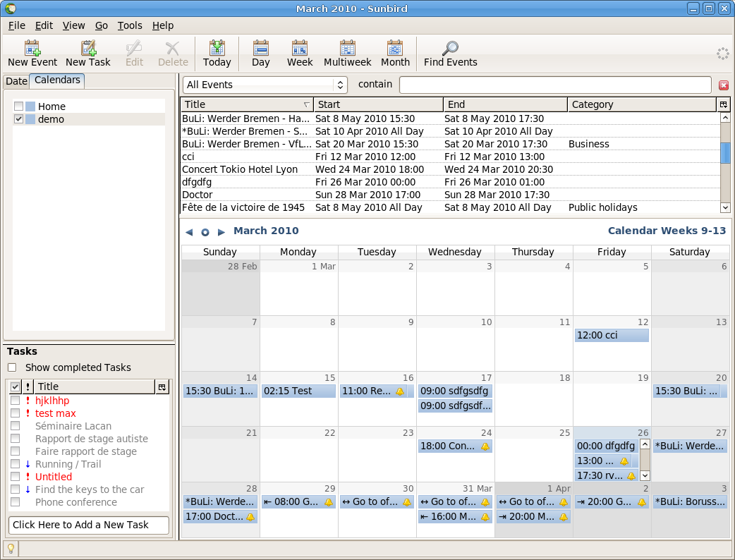Screen dimensions: 735x560
Task: Select the 12:00 cci calendar event
Action: pyautogui.click(x=612, y=336)
